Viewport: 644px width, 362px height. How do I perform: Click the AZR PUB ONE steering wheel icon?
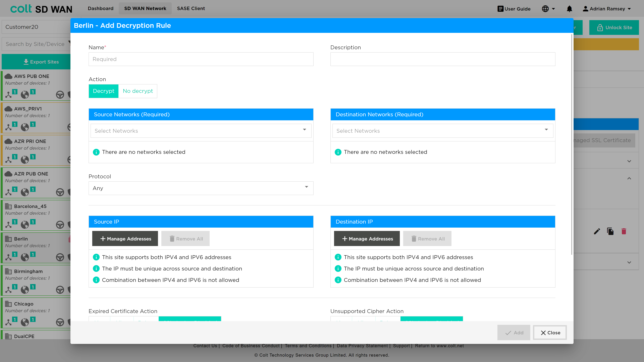[60, 192]
